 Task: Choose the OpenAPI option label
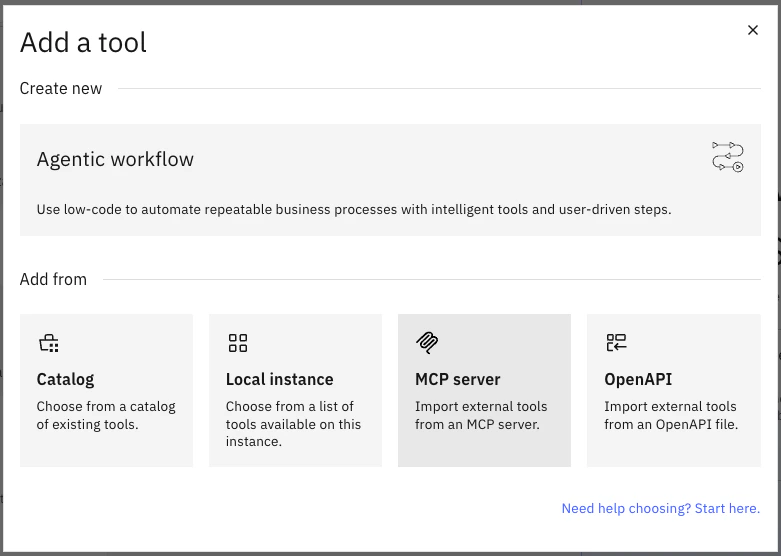[x=638, y=379]
